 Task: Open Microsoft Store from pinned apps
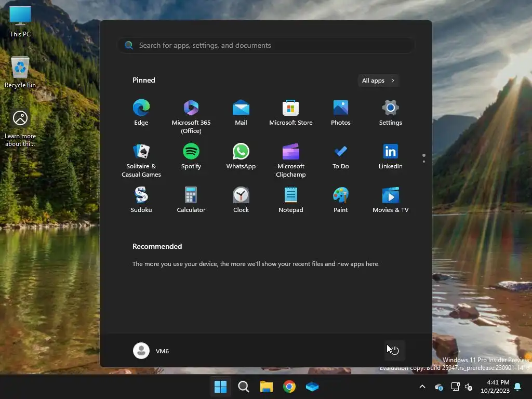pos(291,113)
